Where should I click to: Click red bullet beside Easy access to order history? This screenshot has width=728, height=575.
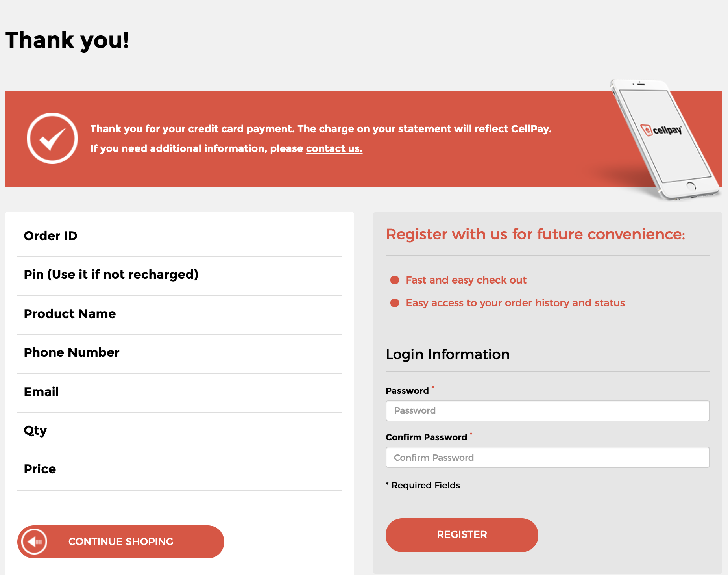point(395,303)
